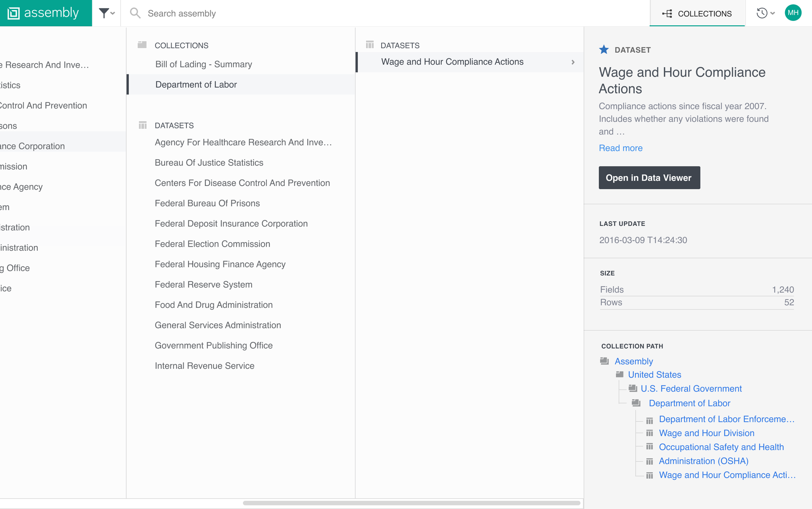Viewport: 812px width, 509px height.
Task: Click table icon next to Department of Labor Enforcement
Action: [x=650, y=421]
